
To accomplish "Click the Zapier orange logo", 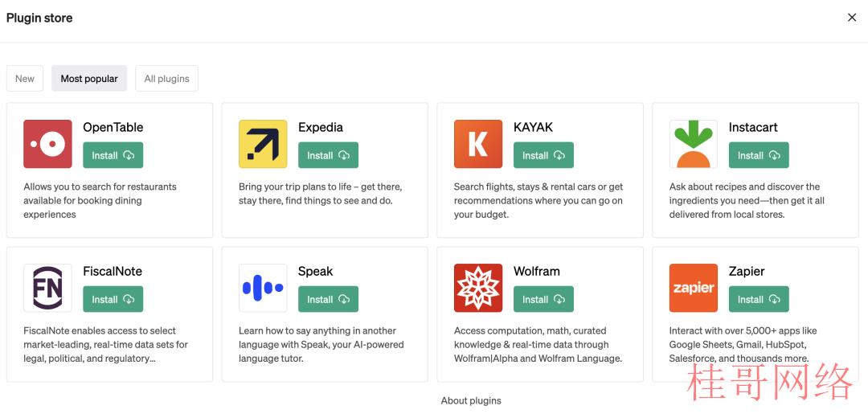I will [694, 288].
